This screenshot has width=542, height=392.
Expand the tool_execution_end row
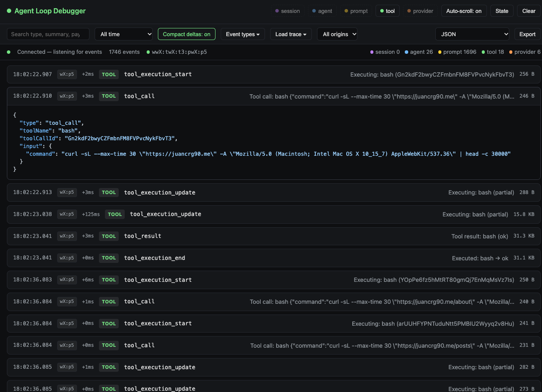(x=274, y=258)
